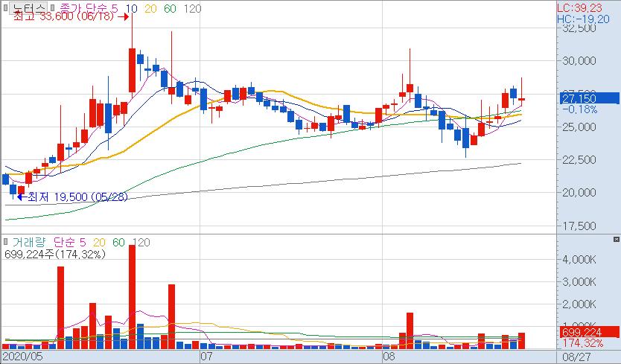Select the green 60 price moving average

pyautogui.click(x=170, y=8)
